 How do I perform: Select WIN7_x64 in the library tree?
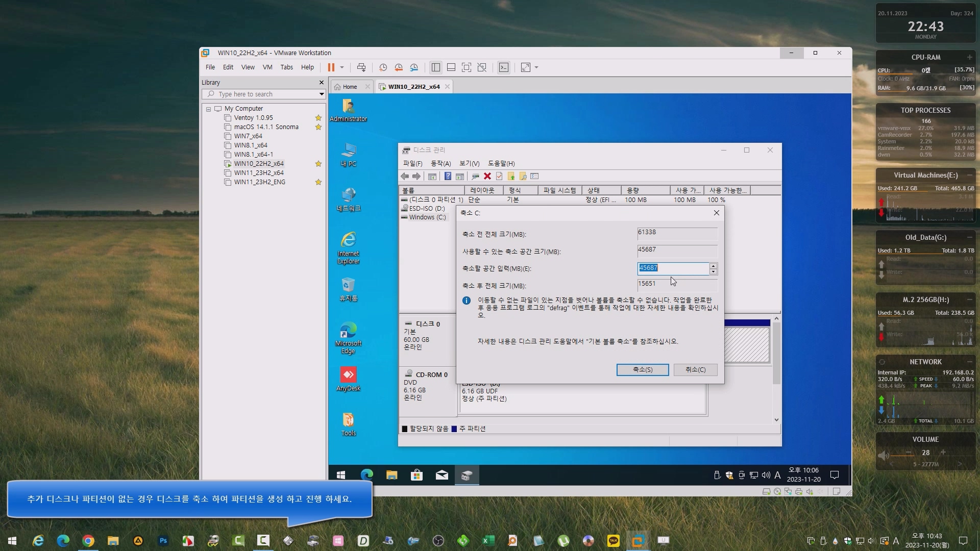[248, 136]
